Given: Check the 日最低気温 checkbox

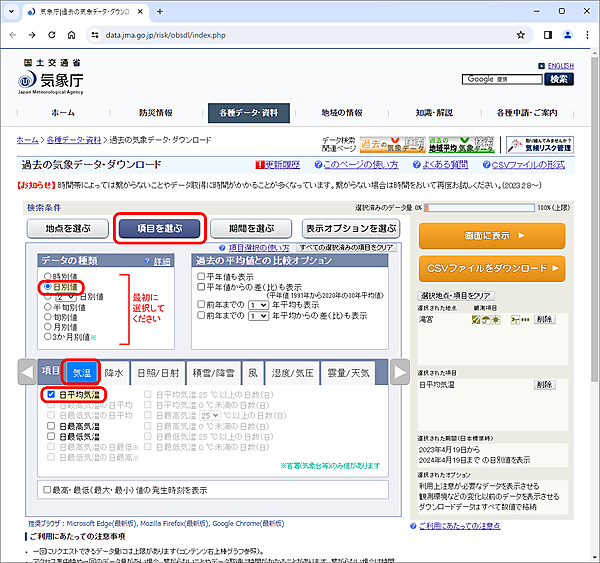Looking at the screenshot, I should [51, 436].
